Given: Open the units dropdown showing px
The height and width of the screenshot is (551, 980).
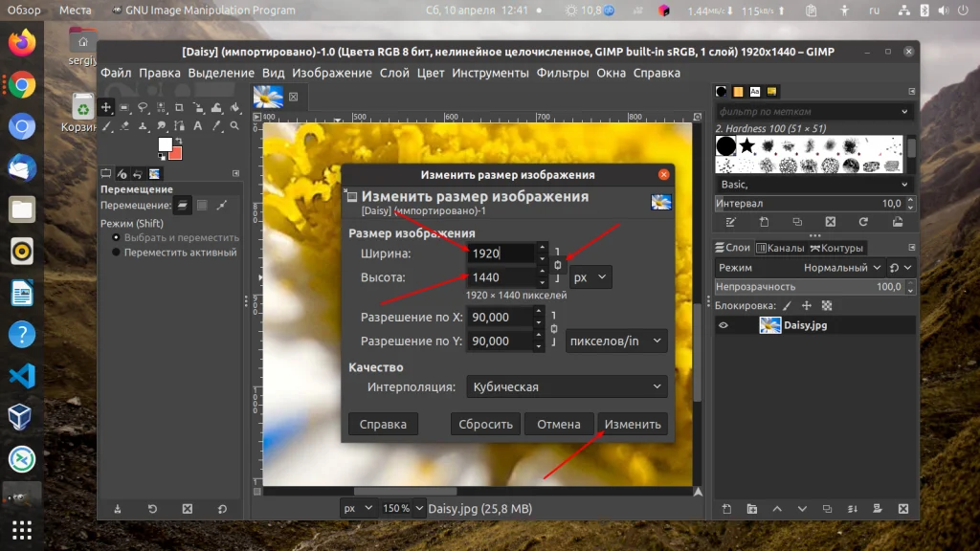Looking at the screenshot, I should pyautogui.click(x=590, y=276).
